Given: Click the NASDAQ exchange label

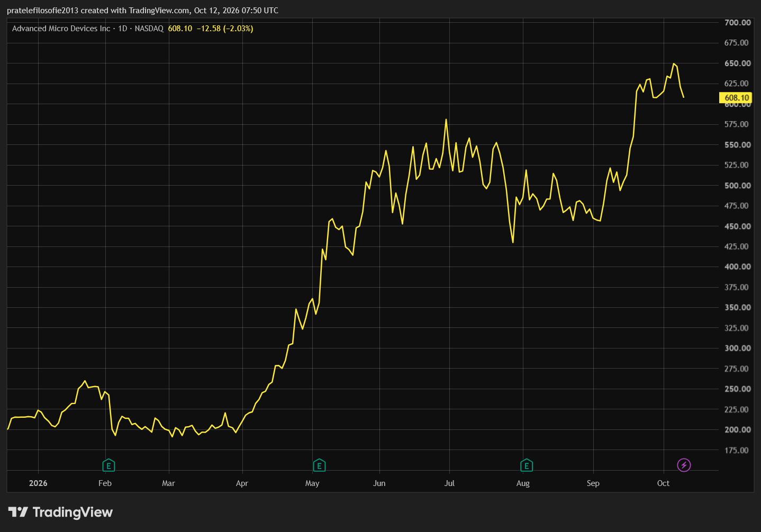Looking at the screenshot, I should [x=149, y=29].
